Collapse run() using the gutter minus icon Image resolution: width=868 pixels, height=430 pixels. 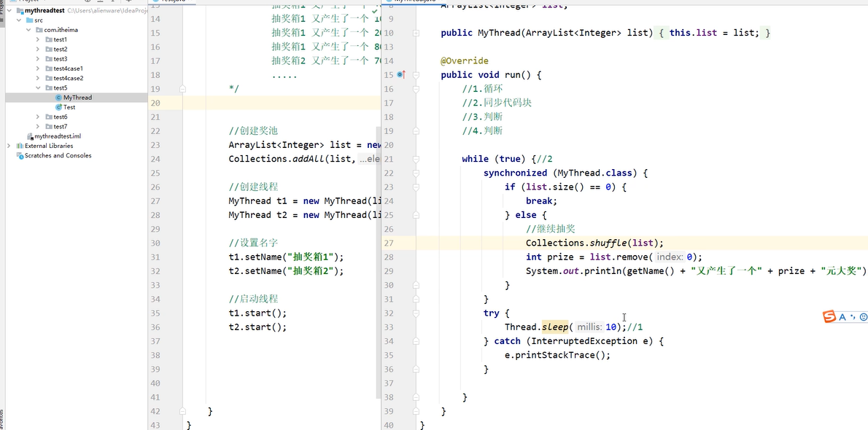point(416,74)
